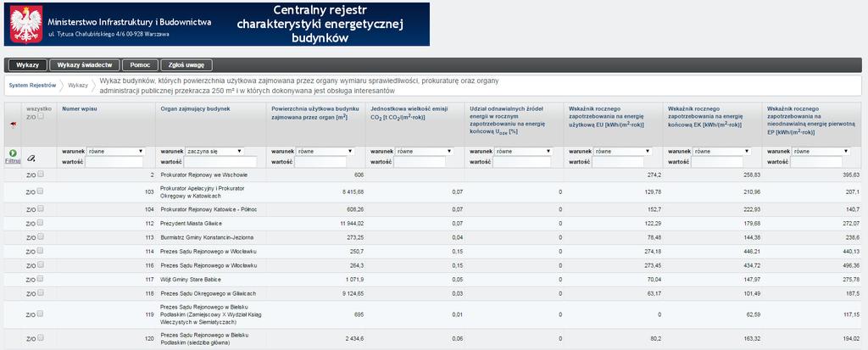Viewport: 868px width, 350px height.
Task: Open warunek dropdown for emisji CO2 column
Action: tap(424, 151)
